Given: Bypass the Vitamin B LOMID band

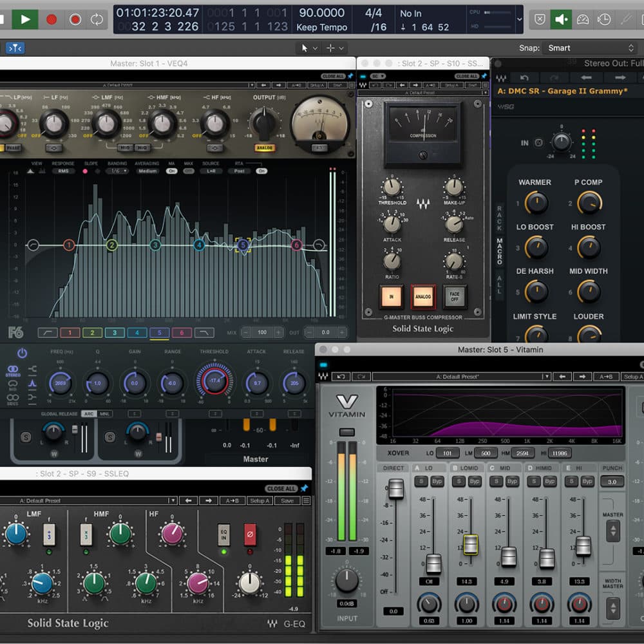Looking at the screenshot, I should pos(475,481).
